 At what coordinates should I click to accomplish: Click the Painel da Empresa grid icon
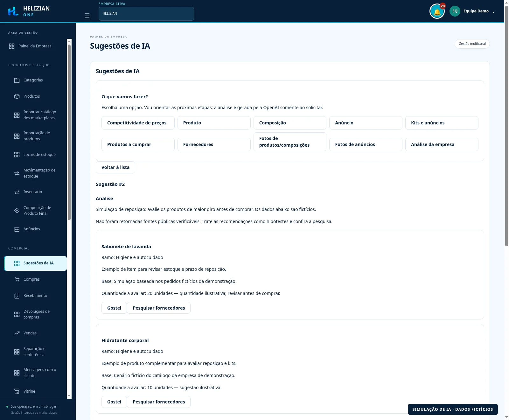(12, 46)
